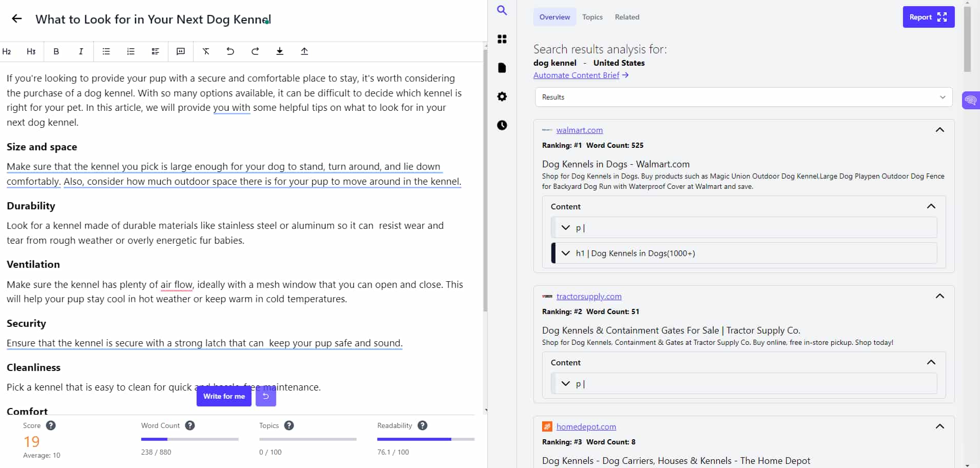Apply H2 heading style
This screenshot has width=980, height=468.
tap(7, 51)
